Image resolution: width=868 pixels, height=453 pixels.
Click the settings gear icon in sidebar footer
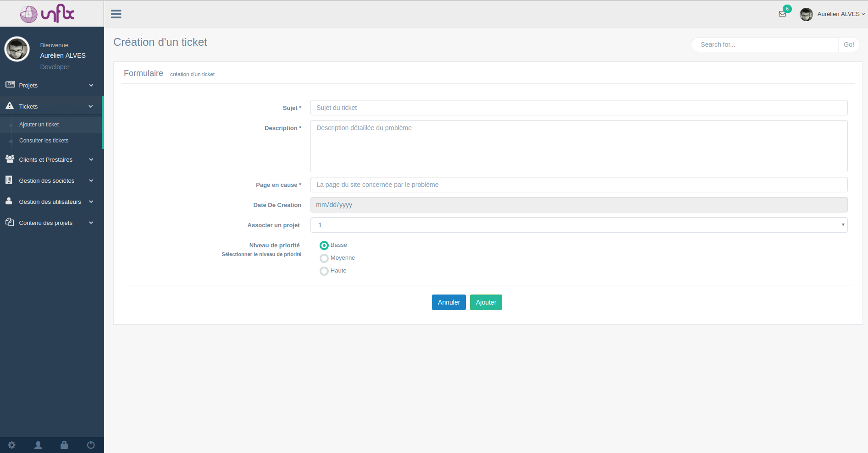[12, 445]
